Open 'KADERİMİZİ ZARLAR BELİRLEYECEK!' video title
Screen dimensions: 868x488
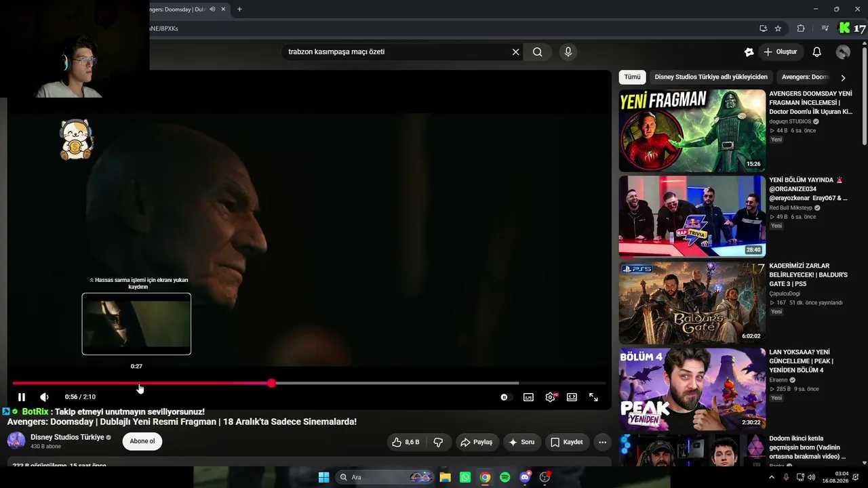(x=808, y=275)
